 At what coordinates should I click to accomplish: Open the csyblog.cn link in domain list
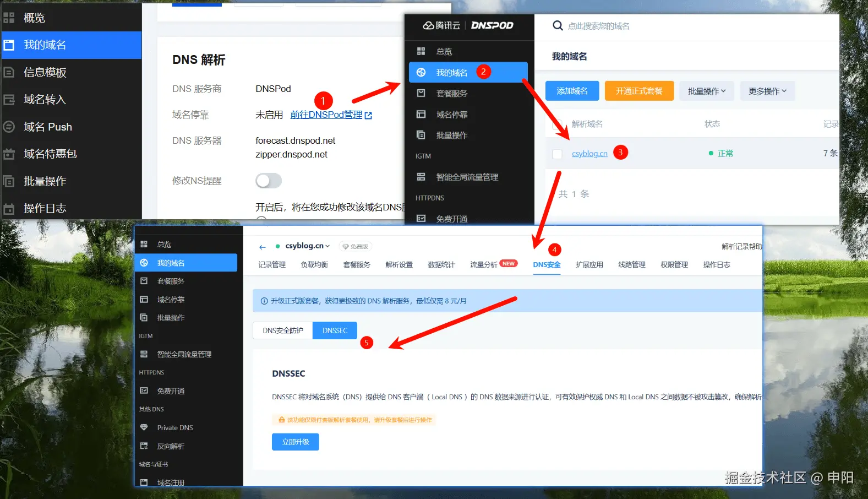point(589,154)
